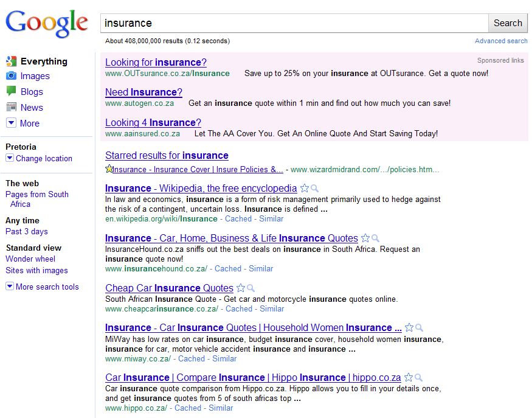Image resolution: width=532 pixels, height=418 pixels.
Task: Click the News newspaper icon
Action: coord(11,107)
